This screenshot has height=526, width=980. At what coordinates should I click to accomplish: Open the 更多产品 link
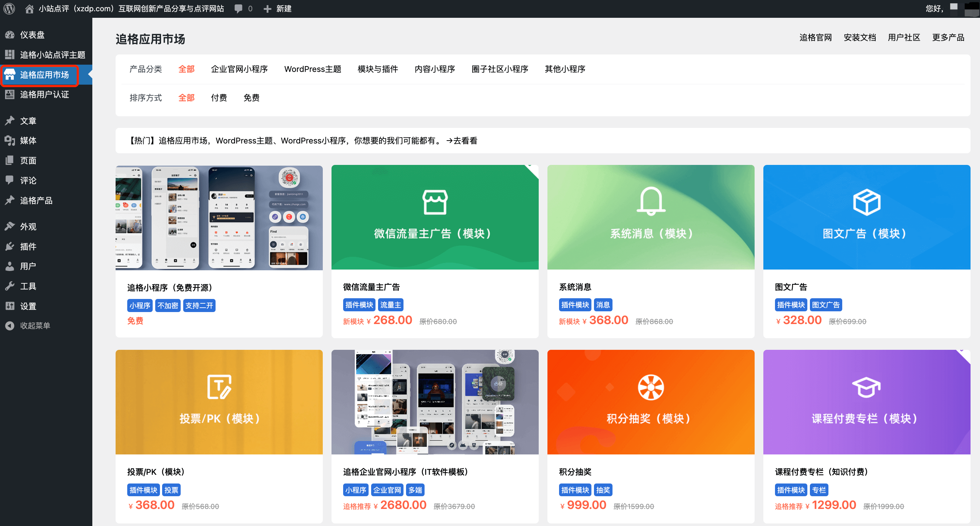pyautogui.click(x=948, y=37)
